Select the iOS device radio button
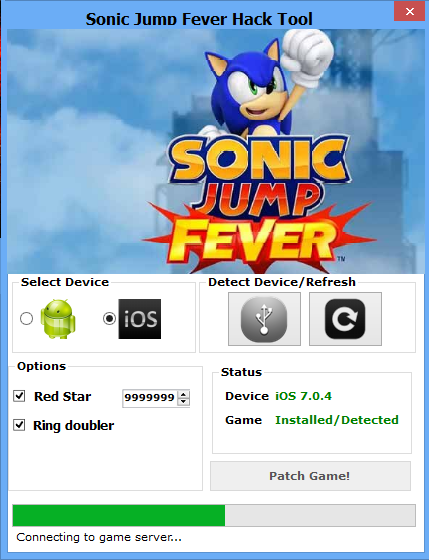This screenshot has width=429, height=560. (109, 318)
